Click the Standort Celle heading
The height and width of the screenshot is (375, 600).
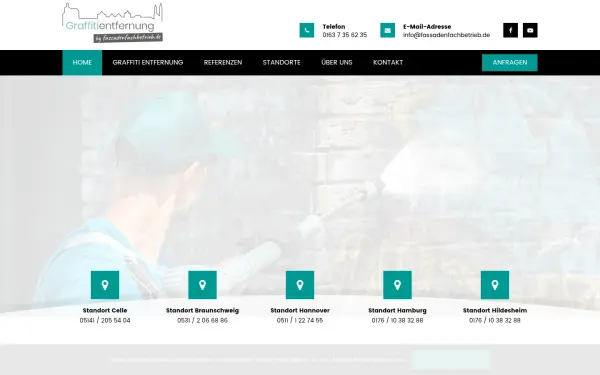(x=105, y=310)
